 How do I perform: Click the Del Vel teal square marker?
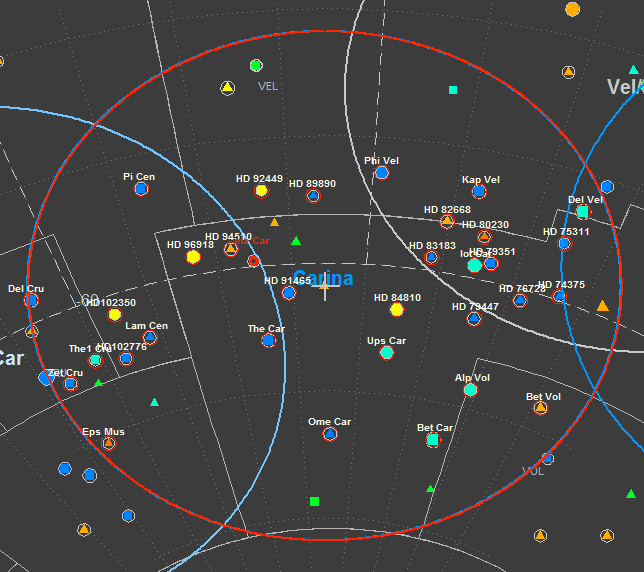point(583,211)
